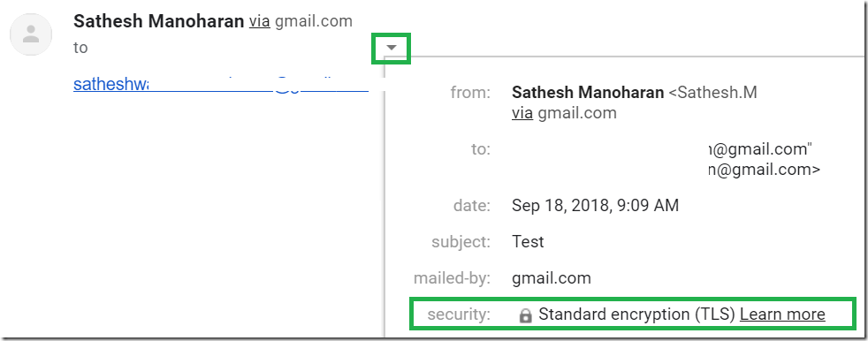Click the Sathesh Manoharan name in the from row
Image resolution: width=868 pixels, height=341 pixels.
(x=588, y=93)
